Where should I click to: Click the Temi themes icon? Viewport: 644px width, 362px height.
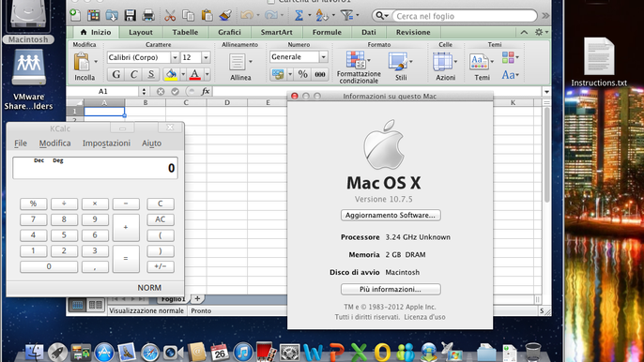[479, 63]
